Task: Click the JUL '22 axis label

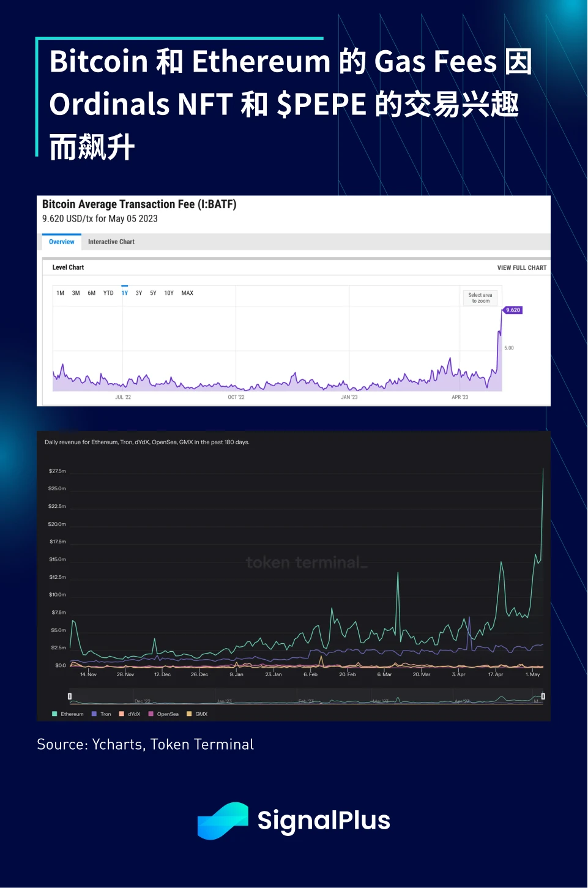Action: point(123,398)
